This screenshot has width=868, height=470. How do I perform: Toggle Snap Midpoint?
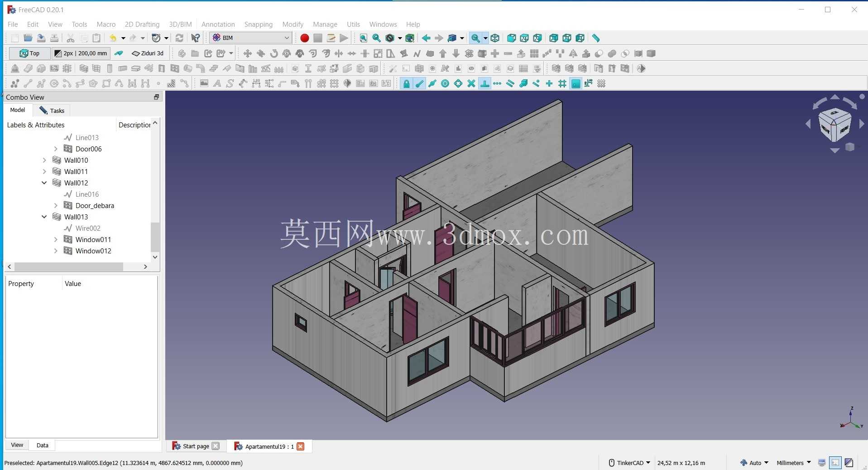pos(432,83)
